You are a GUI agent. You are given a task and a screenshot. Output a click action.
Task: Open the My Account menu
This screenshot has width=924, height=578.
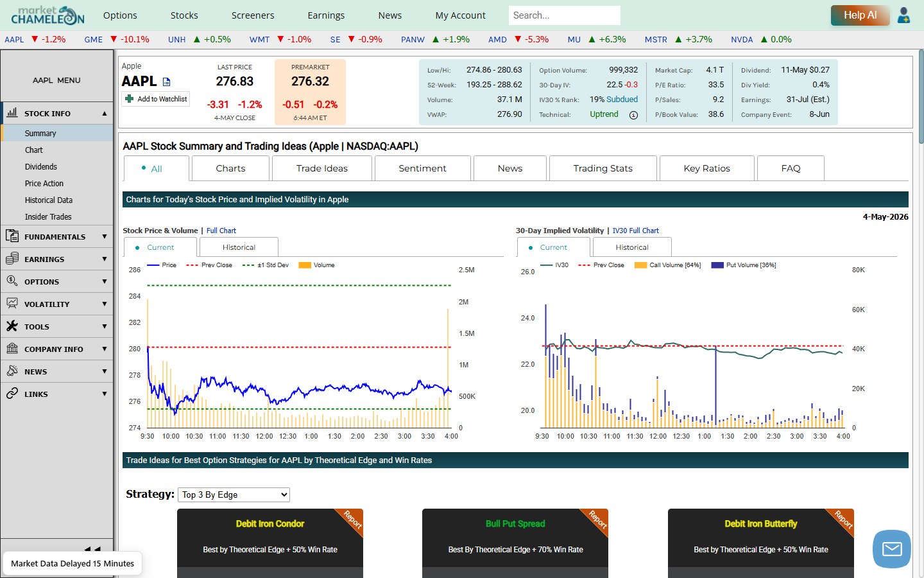click(461, 15)
